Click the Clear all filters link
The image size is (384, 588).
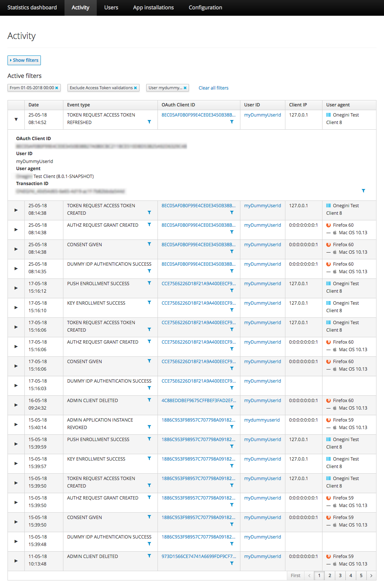[213, 88]
